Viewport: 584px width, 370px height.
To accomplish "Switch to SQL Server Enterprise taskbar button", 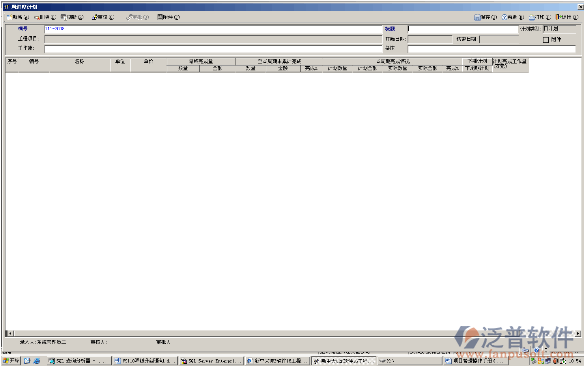I will click(211, 361).
